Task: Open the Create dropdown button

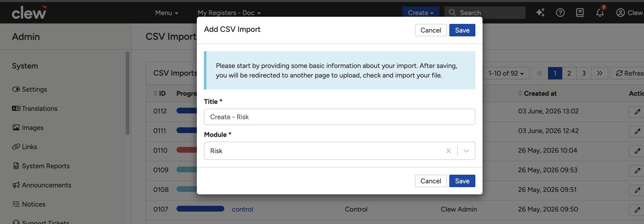Action: tap(420, 12)
